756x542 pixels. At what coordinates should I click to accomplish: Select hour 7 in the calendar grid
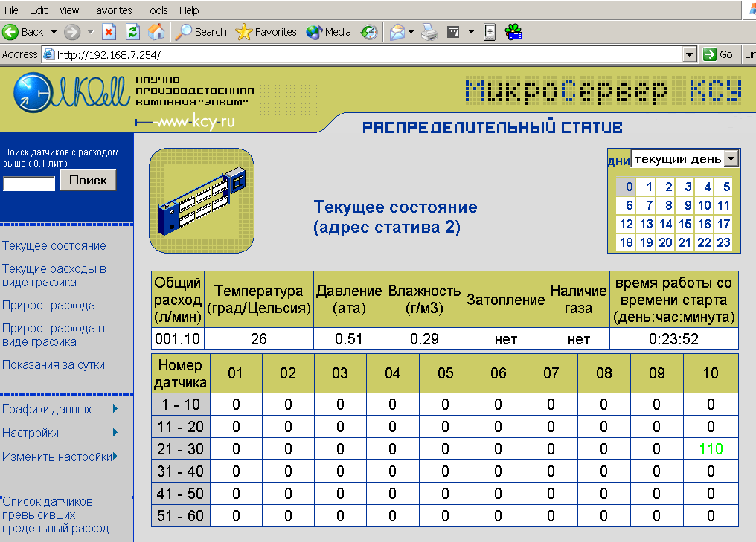[646, 206]
